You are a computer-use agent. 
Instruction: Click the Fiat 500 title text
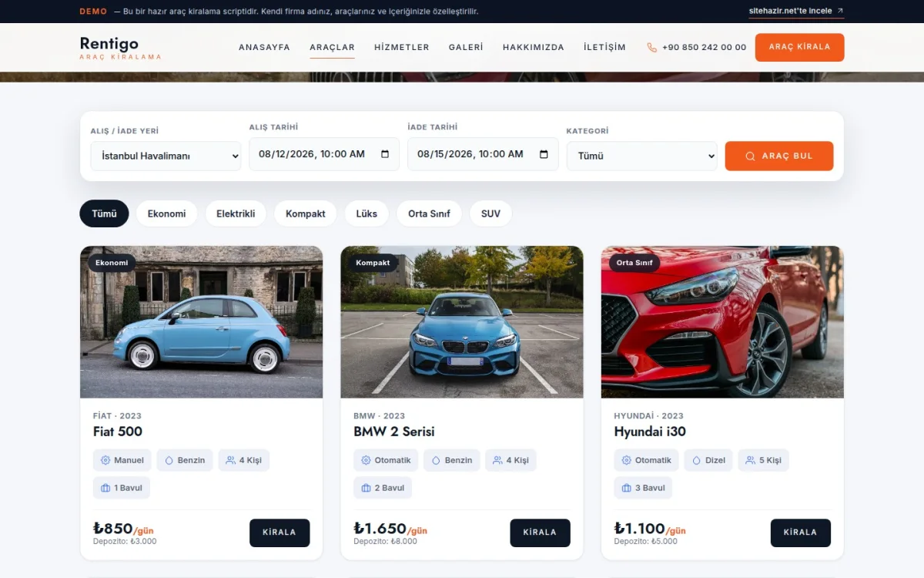click(118, 432)
